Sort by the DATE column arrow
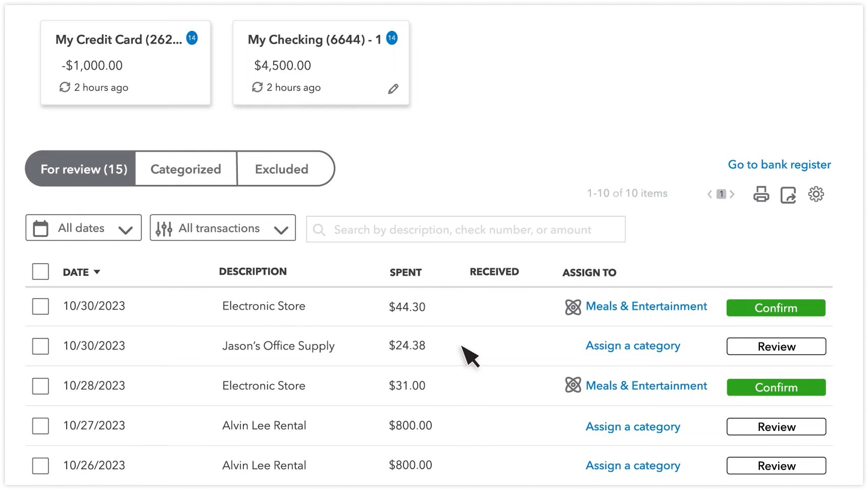The image size is (868, 490). [x=97, y=272]
